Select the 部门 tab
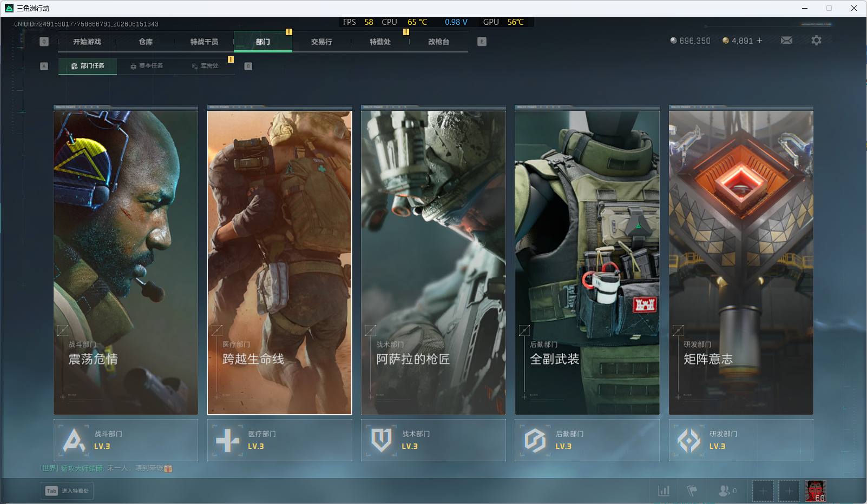 [x=263, y=42]
